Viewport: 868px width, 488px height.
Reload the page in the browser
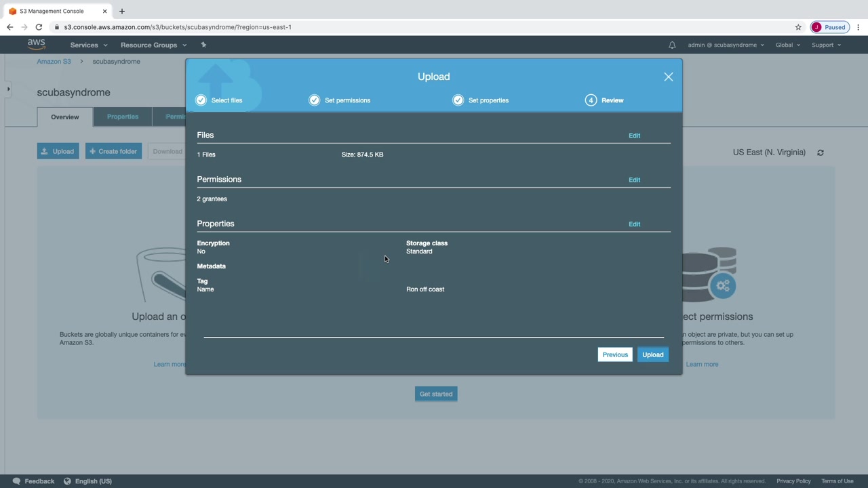coord(39,27)
